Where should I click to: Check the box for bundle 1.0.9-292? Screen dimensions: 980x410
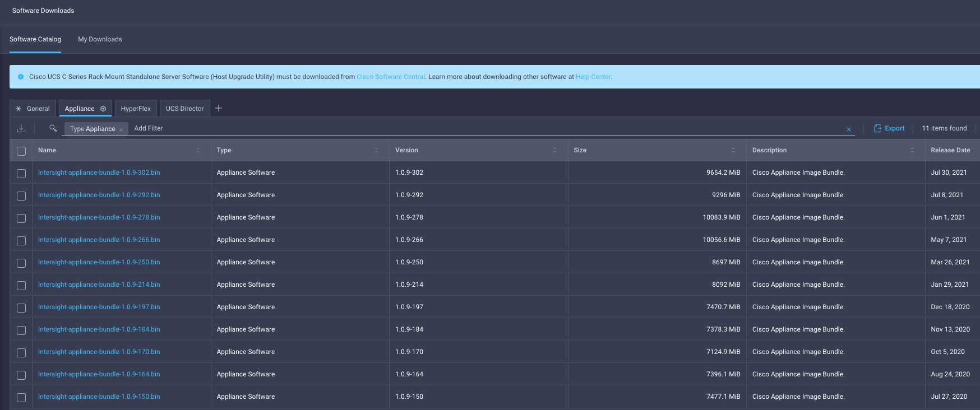coord(21,195)
